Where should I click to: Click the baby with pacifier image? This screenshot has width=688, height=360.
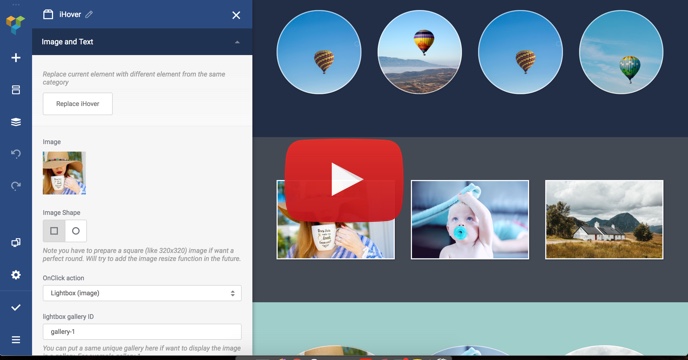(470, 220)
